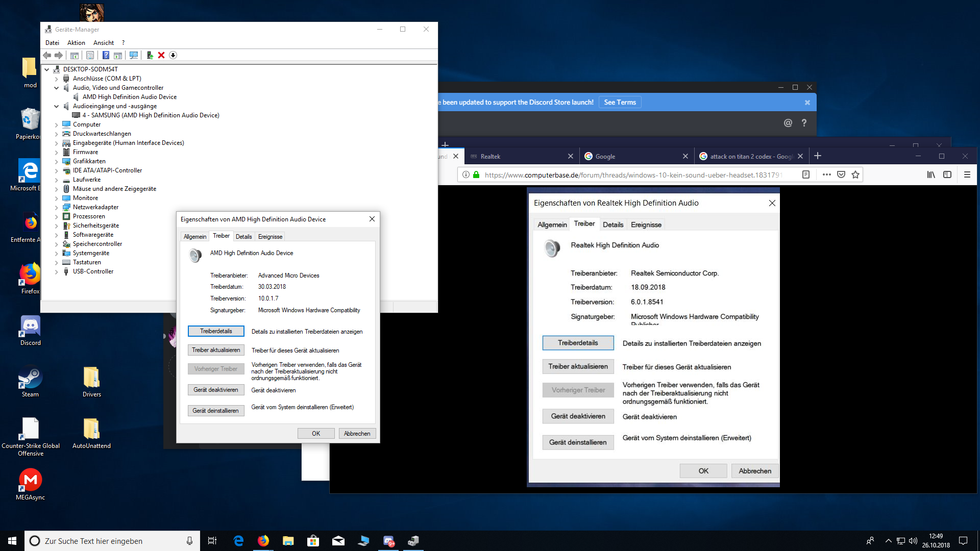Image resolution: width=980 pixels, height=551 pixels.
Task: Click Save to Pocket icon in Firefox
Action: (x=841, y=174)
